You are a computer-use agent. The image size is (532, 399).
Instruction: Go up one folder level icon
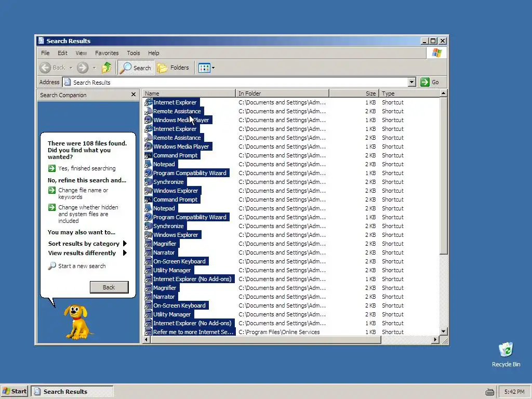pyautogui.click(x=106, y=68)
